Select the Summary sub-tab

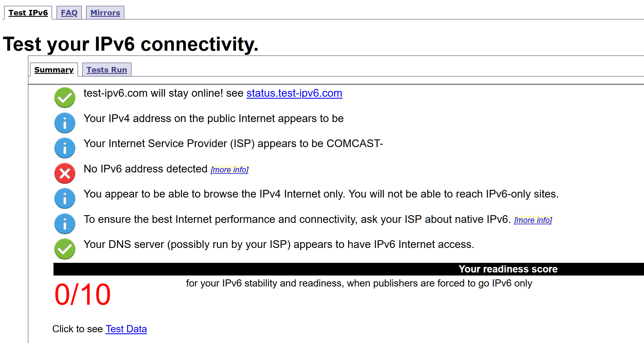[54, 70]
